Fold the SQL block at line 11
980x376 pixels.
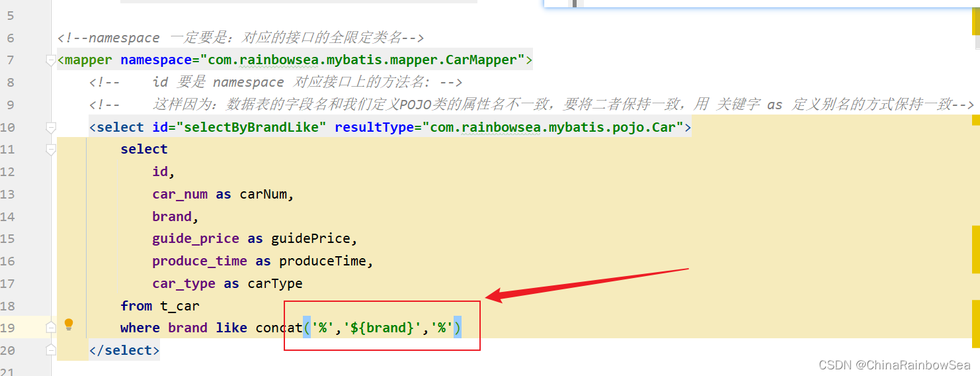51,150
